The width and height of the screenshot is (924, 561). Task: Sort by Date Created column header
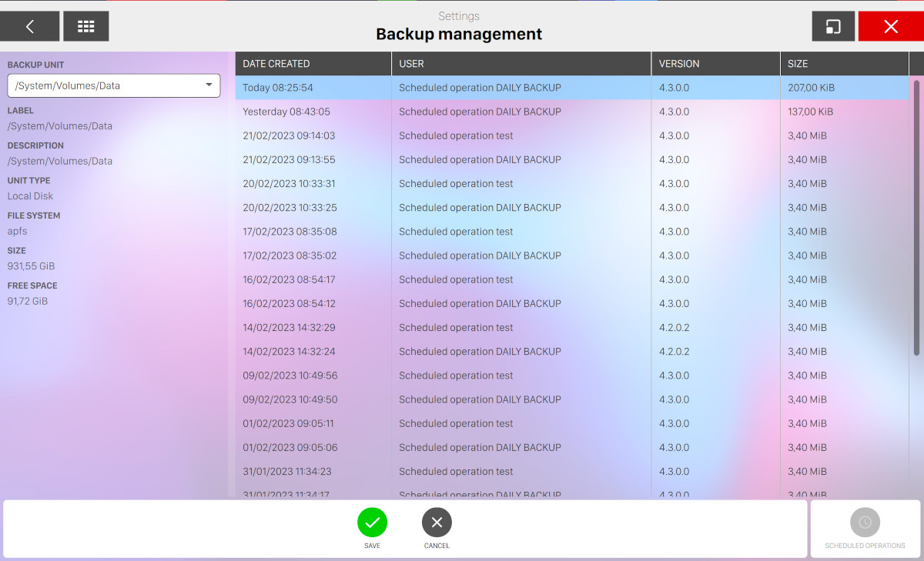click(313, 64)
